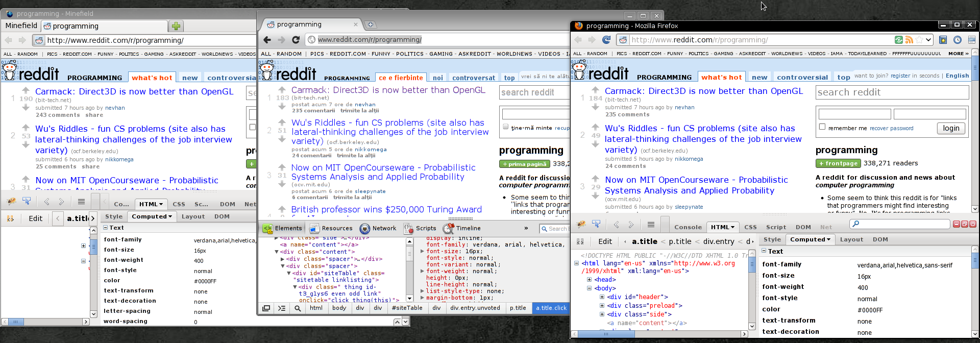Click Minefield Firebug horizontal scrollbar thumb
980x343 pixels.
tap(16, 322)
